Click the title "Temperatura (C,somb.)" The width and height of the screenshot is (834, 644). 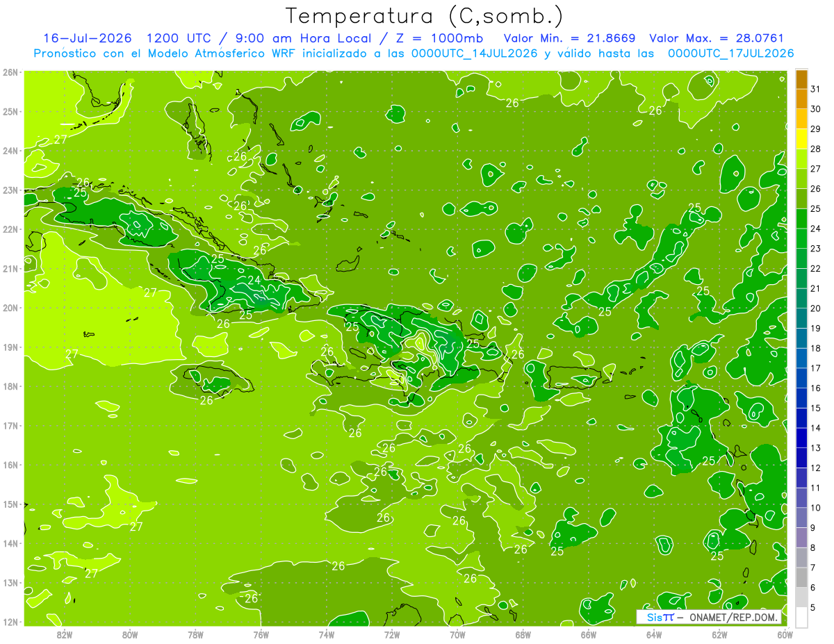(425, 16)
